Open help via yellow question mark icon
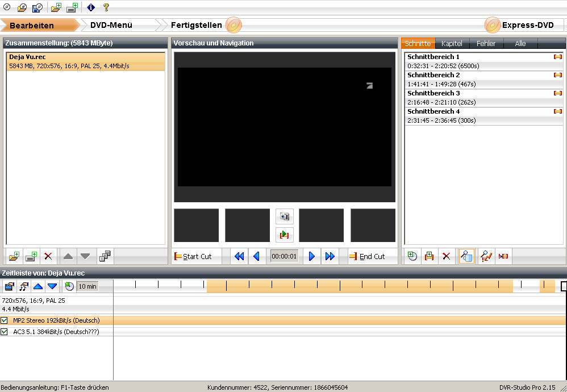The height and width of the screenshot is (392, 567). [106, 8]
